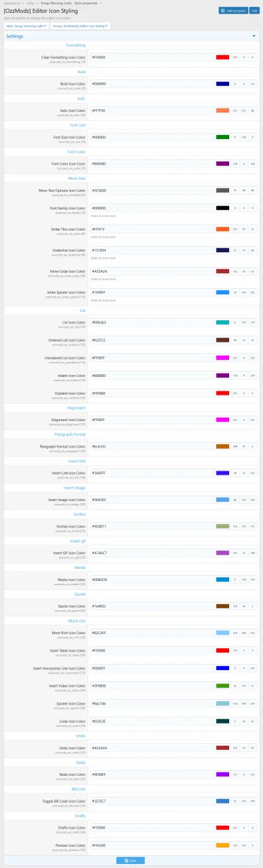Click the Save button at bottom

click(x=131, y=860)
